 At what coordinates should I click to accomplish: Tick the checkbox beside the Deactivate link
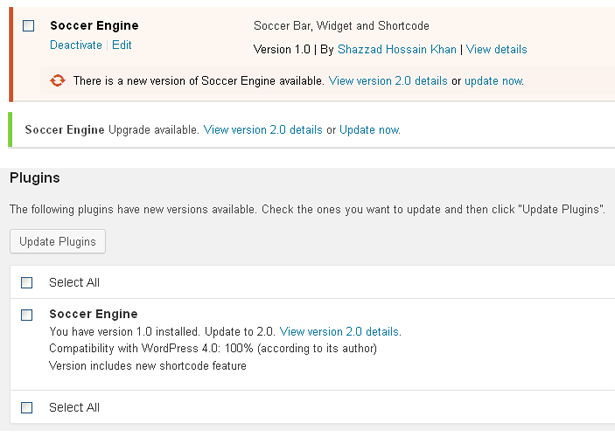[x=28, y=26]
